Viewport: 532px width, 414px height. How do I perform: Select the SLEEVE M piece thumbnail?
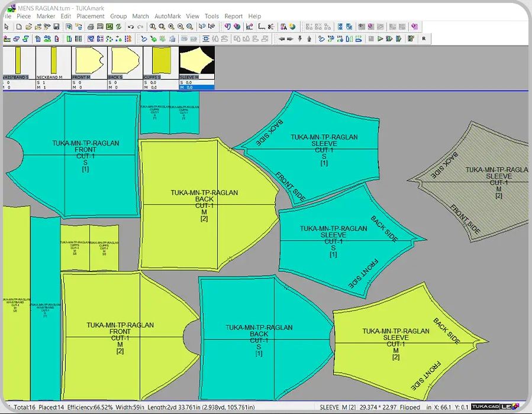[196, 60]
